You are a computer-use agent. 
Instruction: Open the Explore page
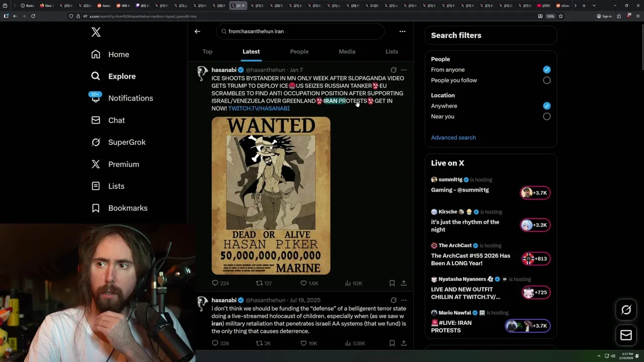114,76
